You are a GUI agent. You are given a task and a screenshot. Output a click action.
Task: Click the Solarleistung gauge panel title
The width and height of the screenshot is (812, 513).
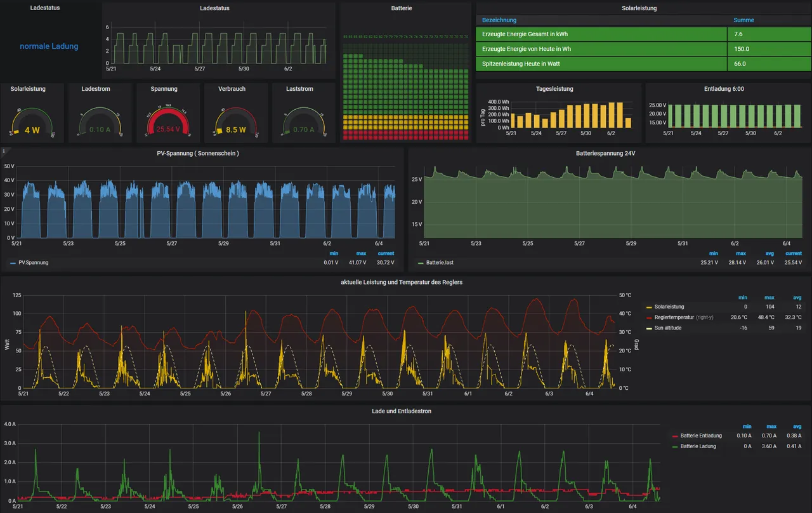pos(28,89)
